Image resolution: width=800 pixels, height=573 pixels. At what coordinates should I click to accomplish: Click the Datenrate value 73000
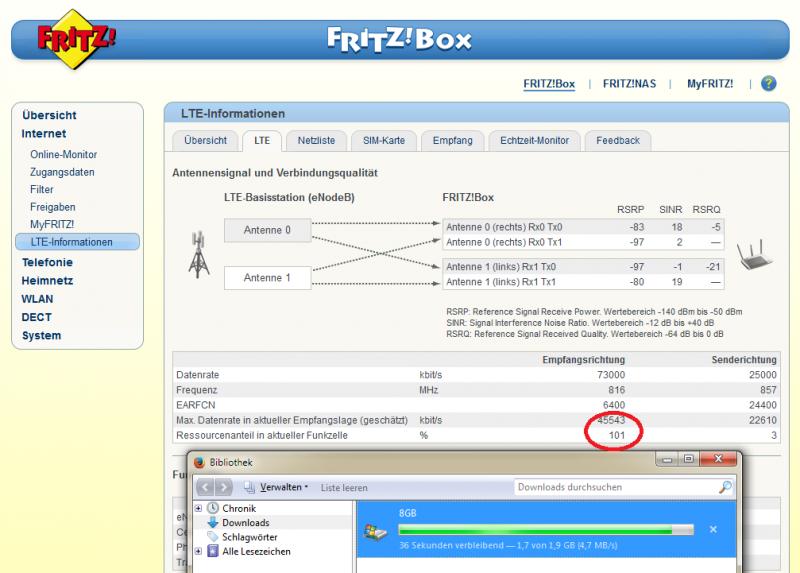611,375
